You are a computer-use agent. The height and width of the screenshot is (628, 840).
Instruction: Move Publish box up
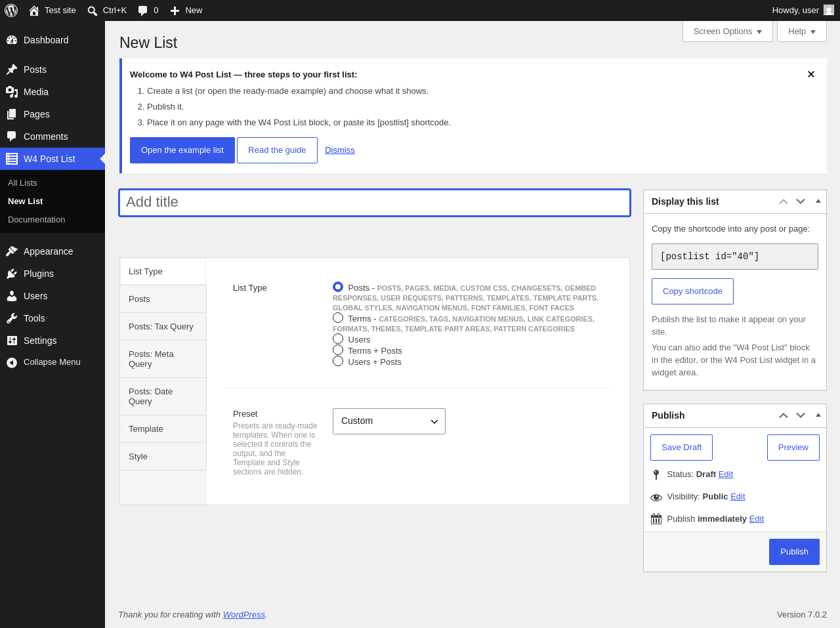[x=784, y=415]
